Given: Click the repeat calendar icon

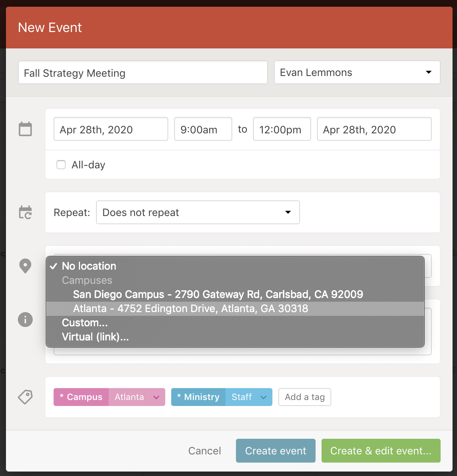Looking at the screenshot, I should [x=25, y=212].
